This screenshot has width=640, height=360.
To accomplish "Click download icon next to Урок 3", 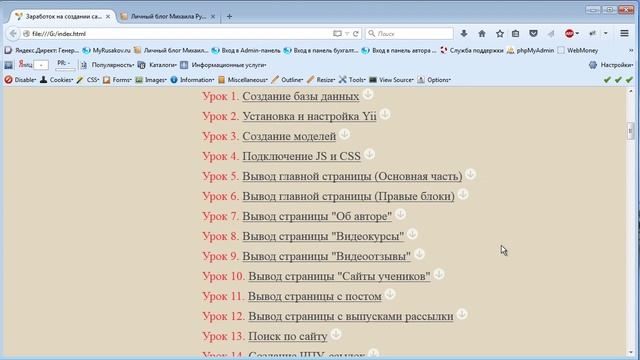I will tap(344, 134).
